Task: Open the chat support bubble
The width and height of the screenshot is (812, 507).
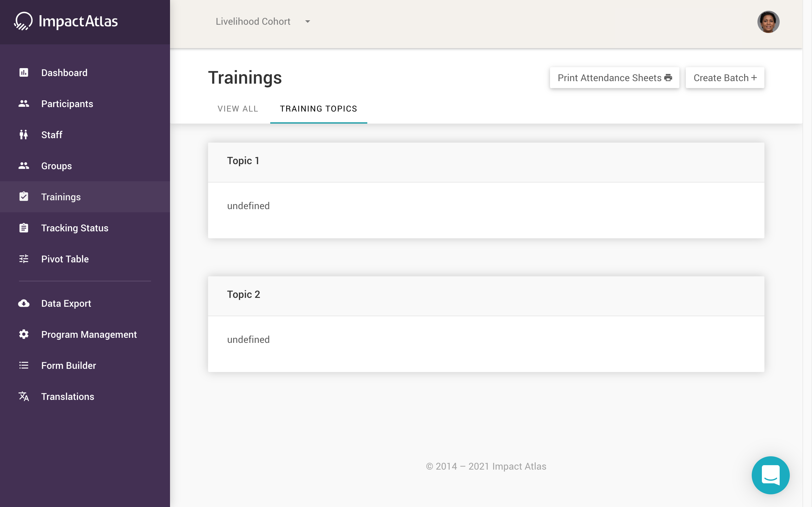Action: pyautogui.click(x=770, y=475)
